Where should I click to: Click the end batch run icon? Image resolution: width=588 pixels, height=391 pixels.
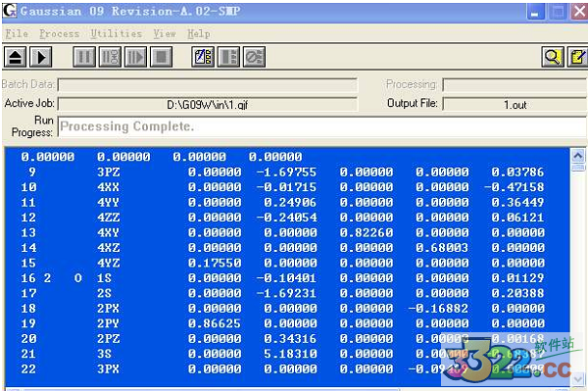(x=228, y=57)
